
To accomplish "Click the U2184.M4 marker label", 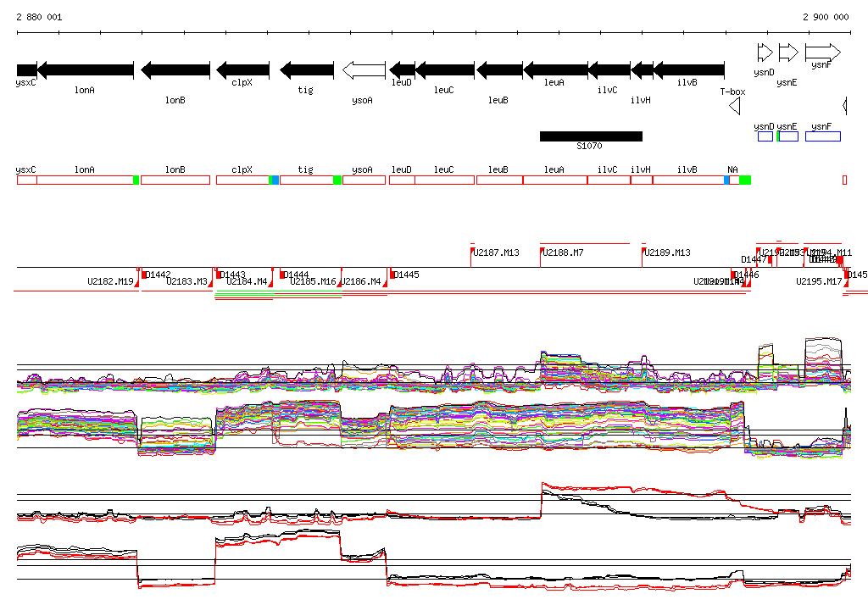I will pos(247,282).
